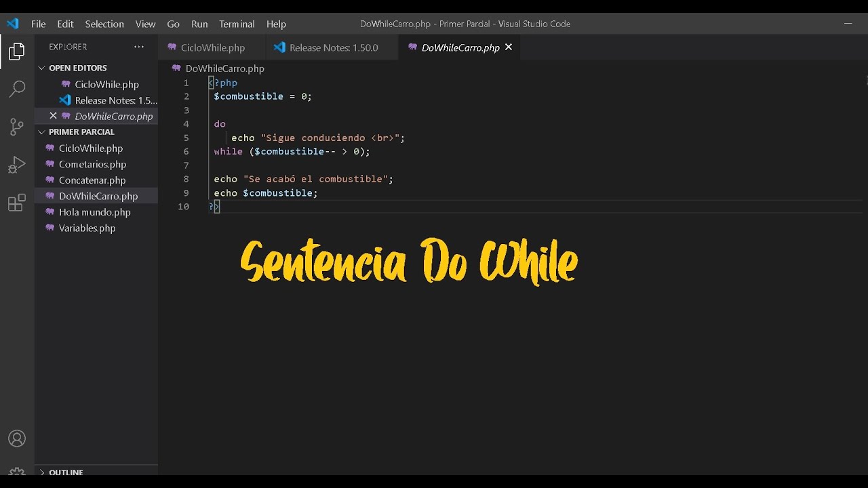
Task: Open the Extensions view
Action: pos(17,203)
